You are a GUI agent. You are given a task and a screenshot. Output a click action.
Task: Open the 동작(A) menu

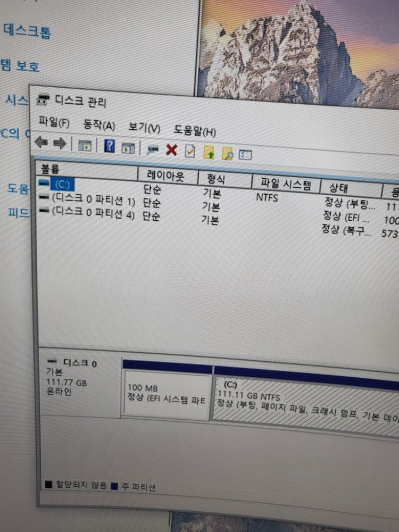click(99, 125)
